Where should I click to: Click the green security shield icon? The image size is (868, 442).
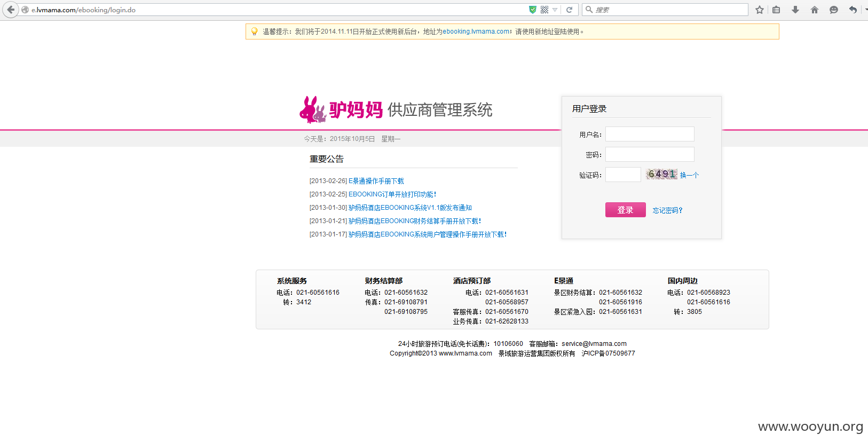click(x=532, y=10)
